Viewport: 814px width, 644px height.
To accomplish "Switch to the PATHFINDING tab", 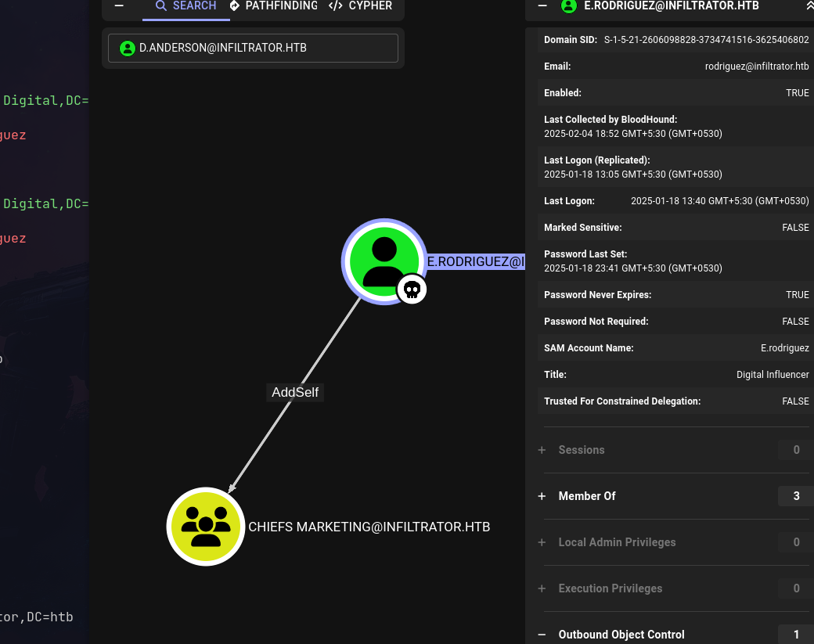I will tap(280, 6).
